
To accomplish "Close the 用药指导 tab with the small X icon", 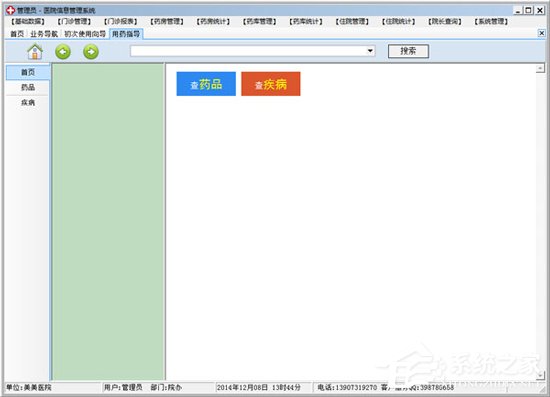I will (541, 33).
